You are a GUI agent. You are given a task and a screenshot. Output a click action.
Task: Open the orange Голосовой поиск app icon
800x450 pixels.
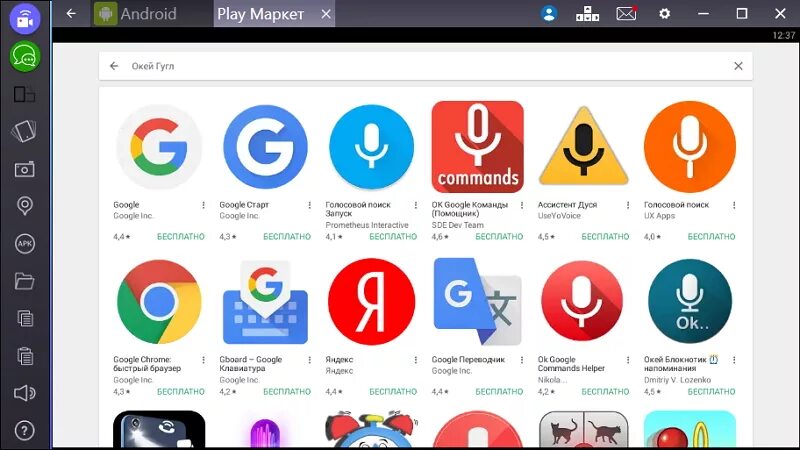(690, 147)
